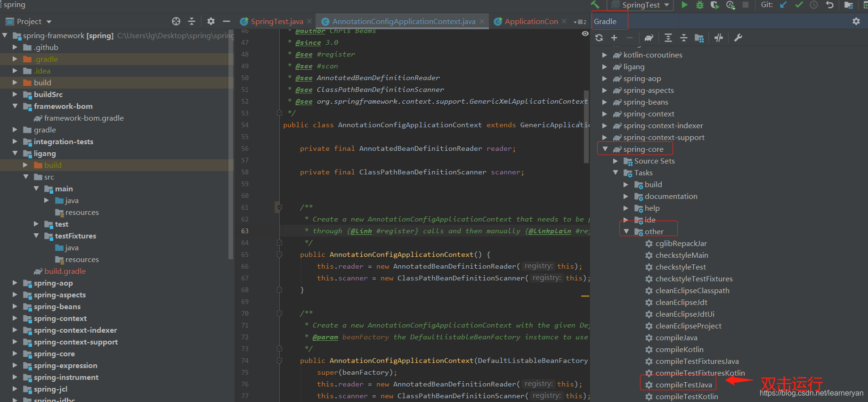Close the AnnotationConfigApplicationContext.java tab
The width and height of the screenshot is (868, 402).
[482, 21]
